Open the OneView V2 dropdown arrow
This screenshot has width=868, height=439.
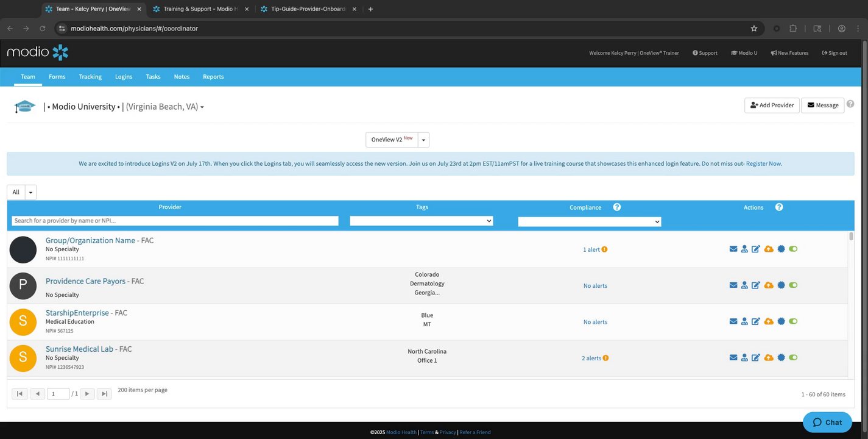[x=423, y=140]
